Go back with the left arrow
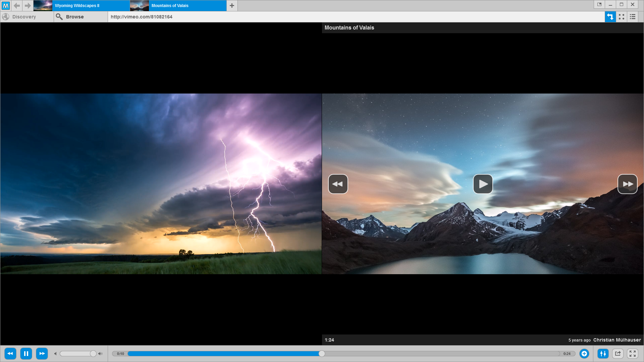644x362 pixels. click(17, 5)
